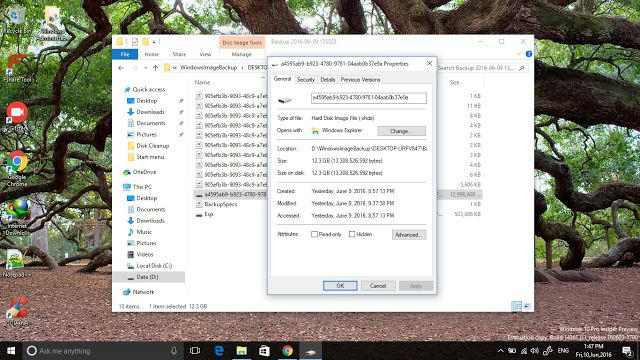Open the Action Center notification icon
The width and height of the screenshot is (640, 360).
(627, 351)
